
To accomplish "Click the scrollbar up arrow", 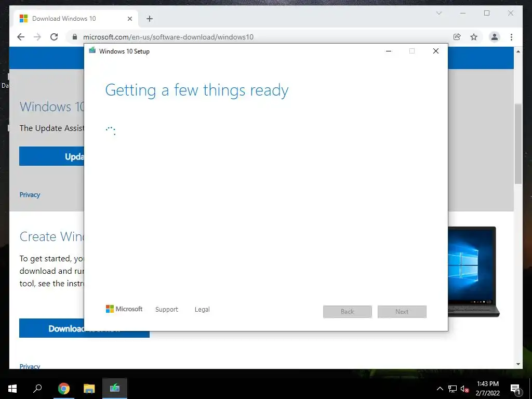I will pos(518,51).
